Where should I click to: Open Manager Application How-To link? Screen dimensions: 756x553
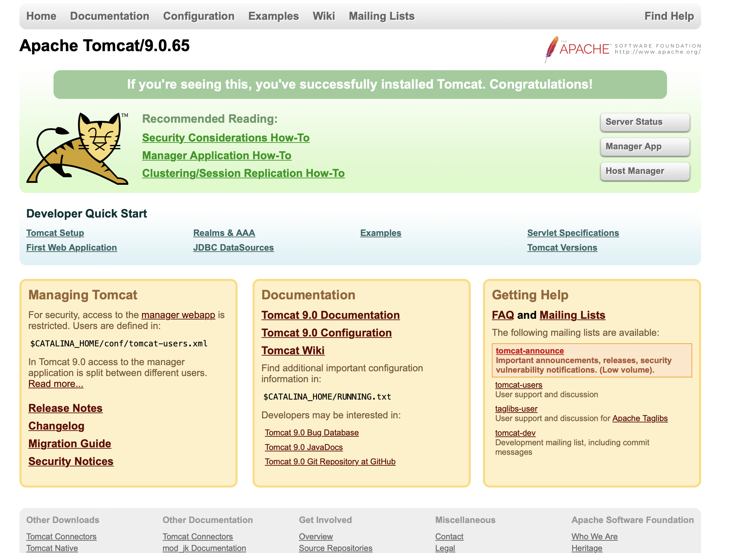pyautogui.click(x=217, y=155)
